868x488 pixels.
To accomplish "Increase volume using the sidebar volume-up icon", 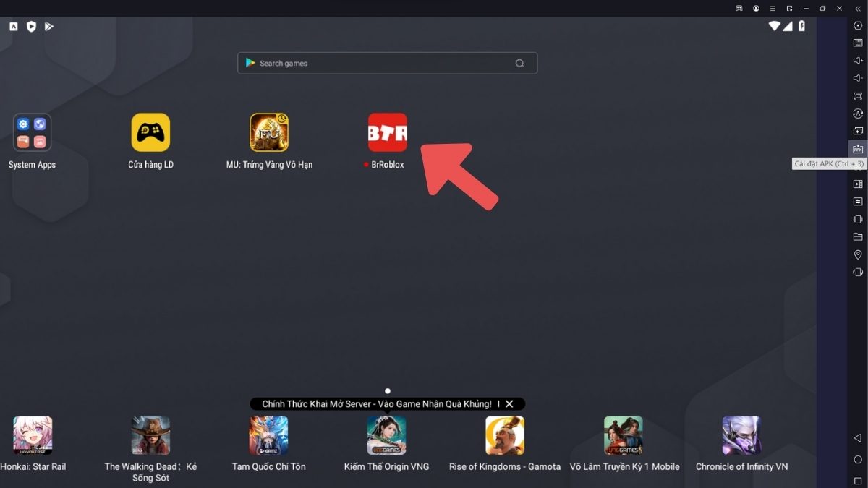I will (857, 59).
